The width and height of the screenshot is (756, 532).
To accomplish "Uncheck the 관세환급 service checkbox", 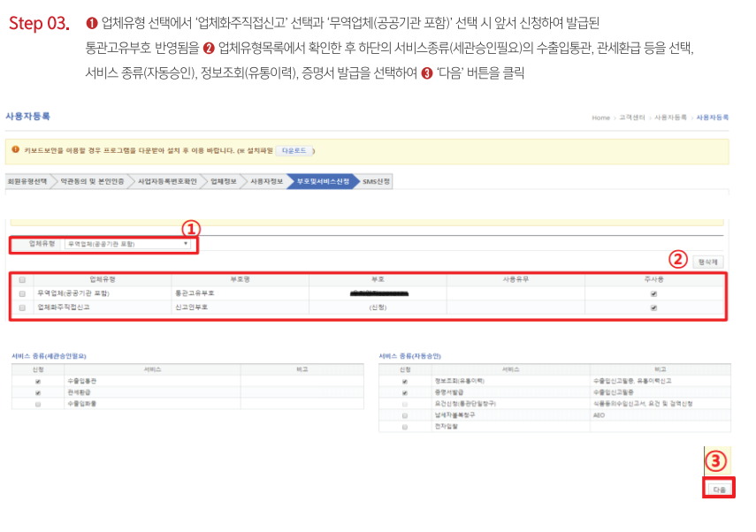I will 37,392.
